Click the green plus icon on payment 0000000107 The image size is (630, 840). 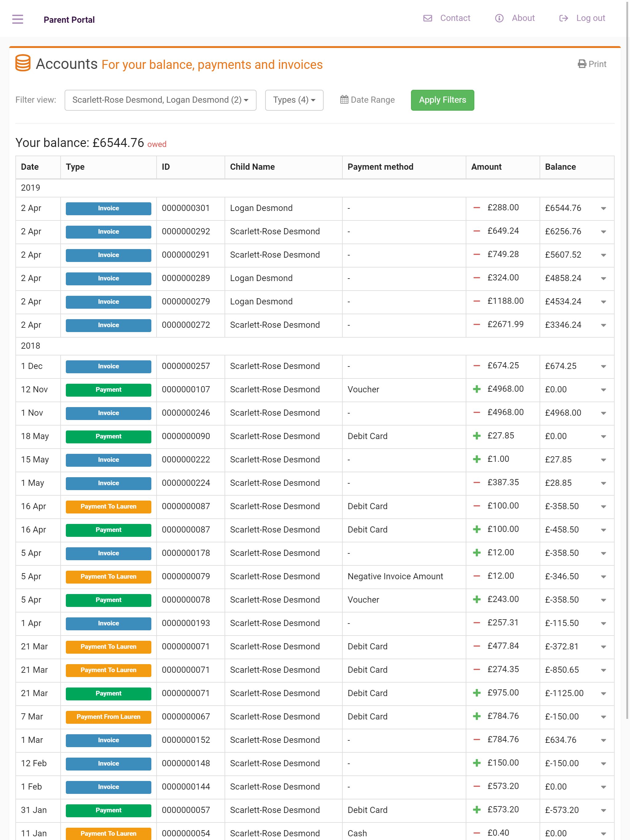476,389
